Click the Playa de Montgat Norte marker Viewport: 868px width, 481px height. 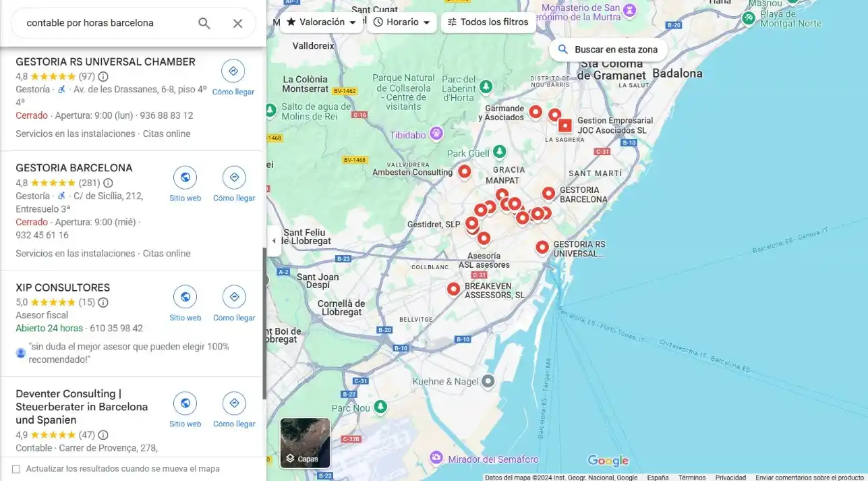[749, 18]
